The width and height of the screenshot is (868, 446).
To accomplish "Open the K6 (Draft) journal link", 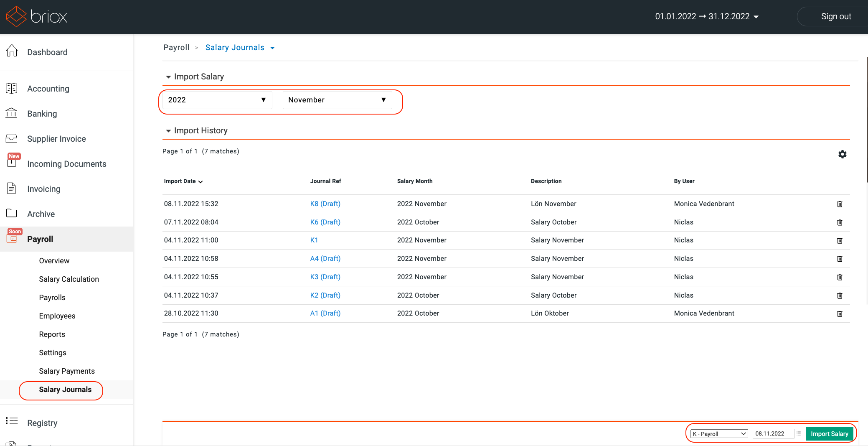I will (325, 222).
